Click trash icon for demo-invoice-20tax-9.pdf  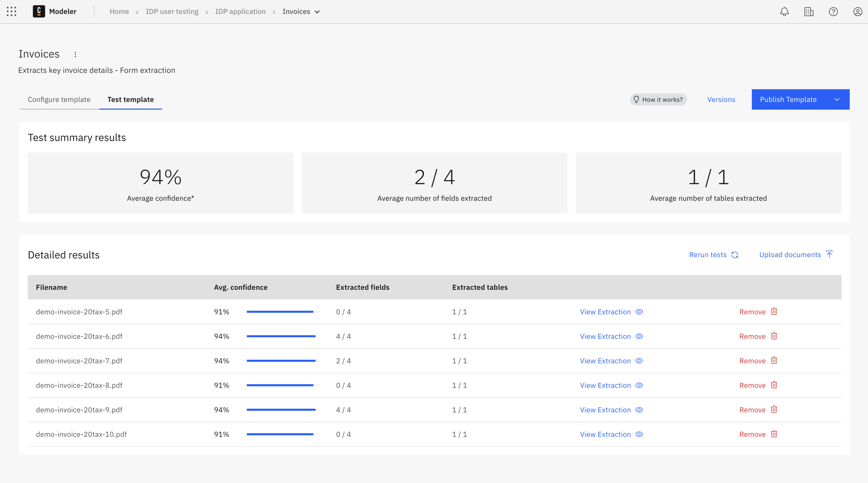tap(774, 410)
